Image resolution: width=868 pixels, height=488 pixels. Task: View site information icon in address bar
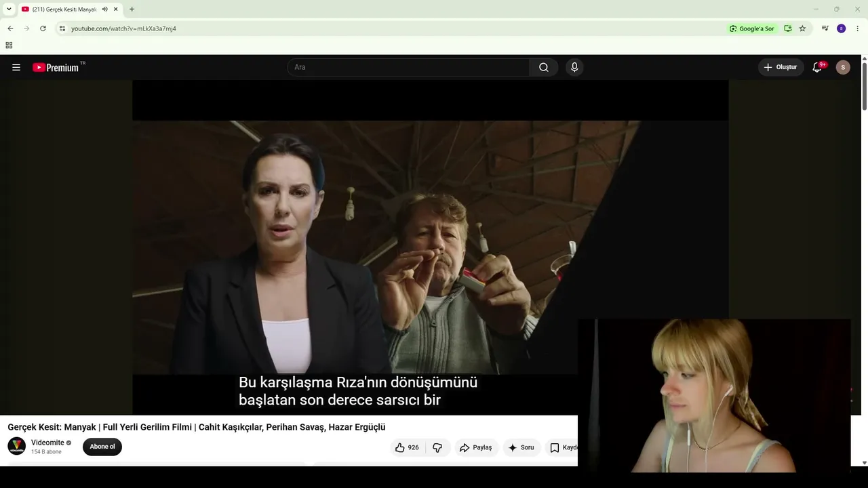62,28
